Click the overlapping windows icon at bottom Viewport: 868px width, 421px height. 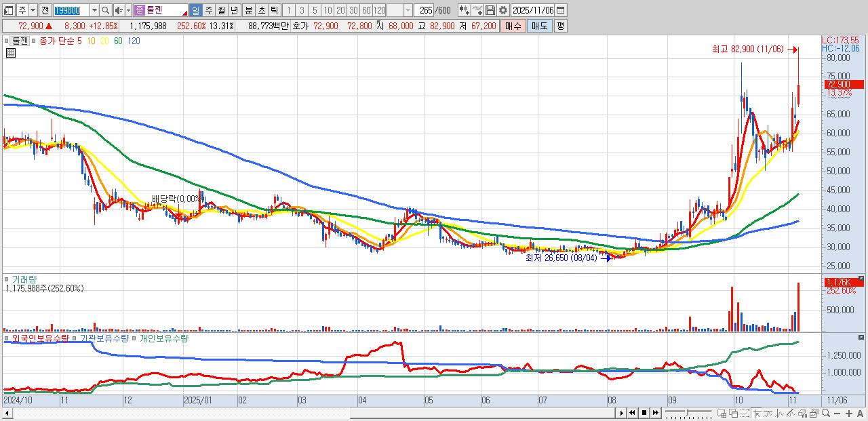tap(734, 413)
